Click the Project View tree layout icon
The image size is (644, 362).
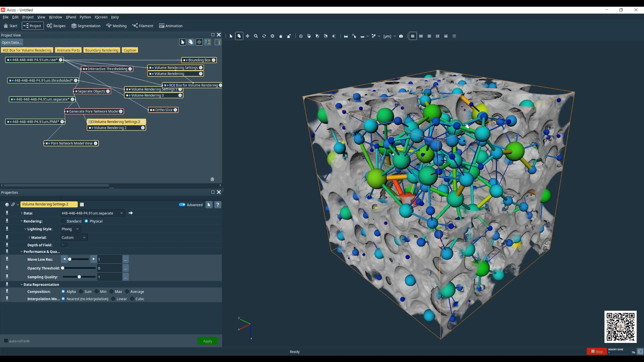218,42
